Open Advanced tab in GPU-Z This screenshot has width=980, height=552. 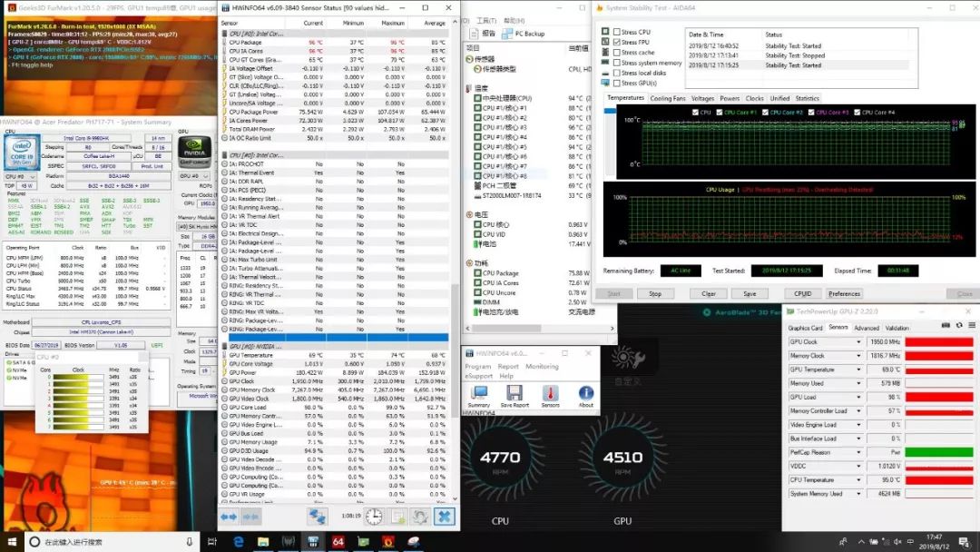click(867, 328)
